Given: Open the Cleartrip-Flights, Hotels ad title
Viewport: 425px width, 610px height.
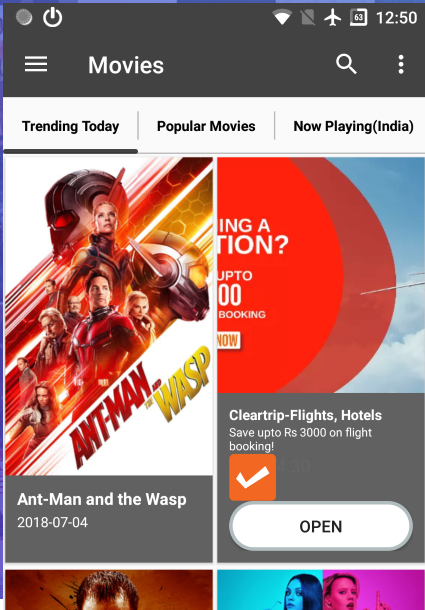Looking at the screenshot, I should click(x=305, y=415).
